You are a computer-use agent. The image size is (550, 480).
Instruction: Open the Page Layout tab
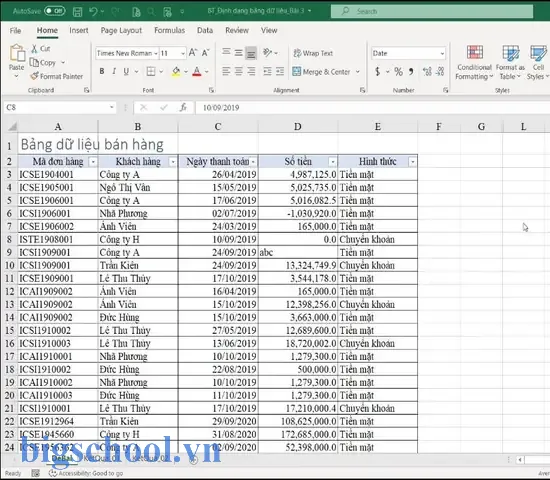(121, 31)
